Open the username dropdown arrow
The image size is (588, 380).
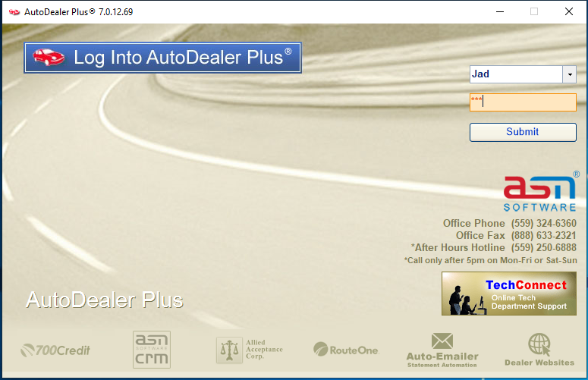click(x=569, y=74)
